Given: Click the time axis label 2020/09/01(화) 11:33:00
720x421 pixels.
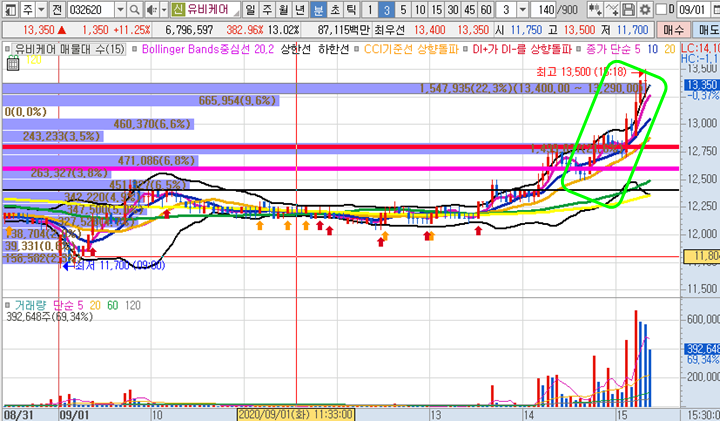Looking at the screenshot, I should pyautogui.click(x=296, y=415).
